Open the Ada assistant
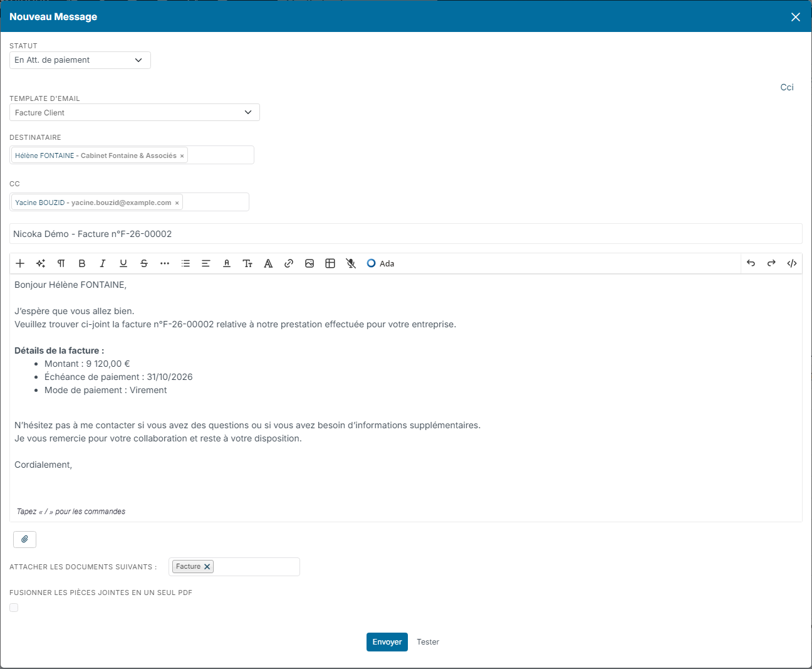Screen dimensions: 812x669 380,263
